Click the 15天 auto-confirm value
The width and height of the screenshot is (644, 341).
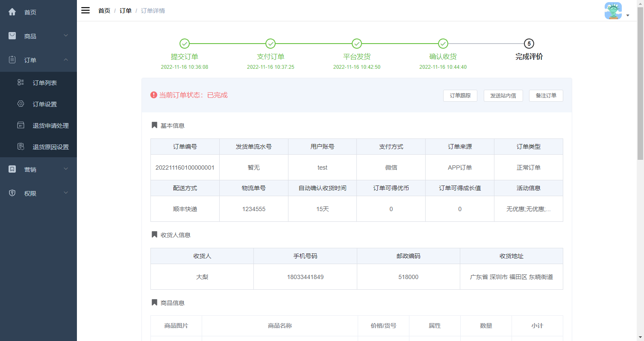323,209
